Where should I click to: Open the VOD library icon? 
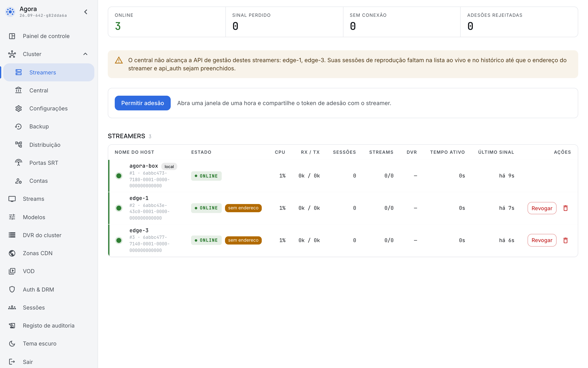coord(12,271)
